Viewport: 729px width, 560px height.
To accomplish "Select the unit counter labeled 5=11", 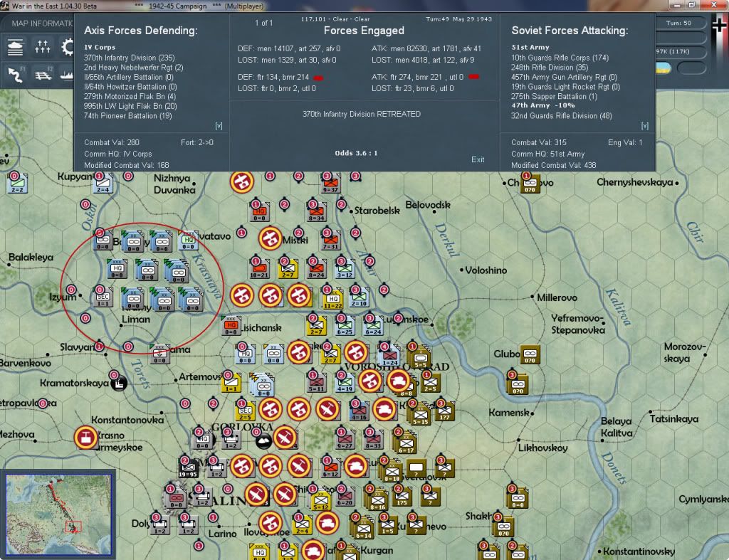I will pos(316,383).
